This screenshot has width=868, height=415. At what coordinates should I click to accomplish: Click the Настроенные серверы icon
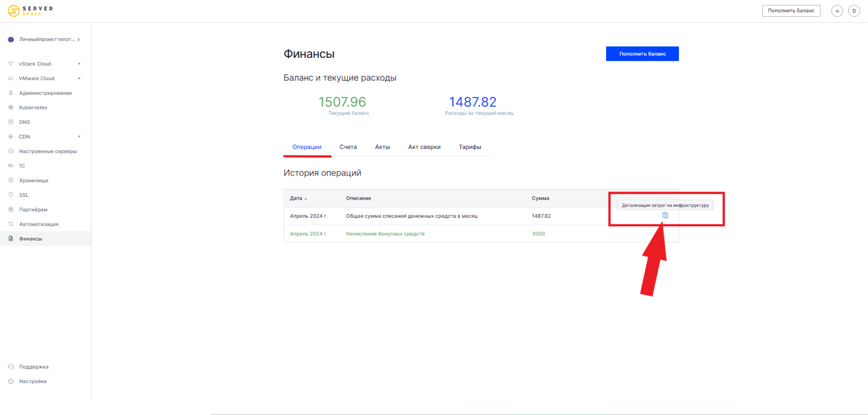(11, 151)
